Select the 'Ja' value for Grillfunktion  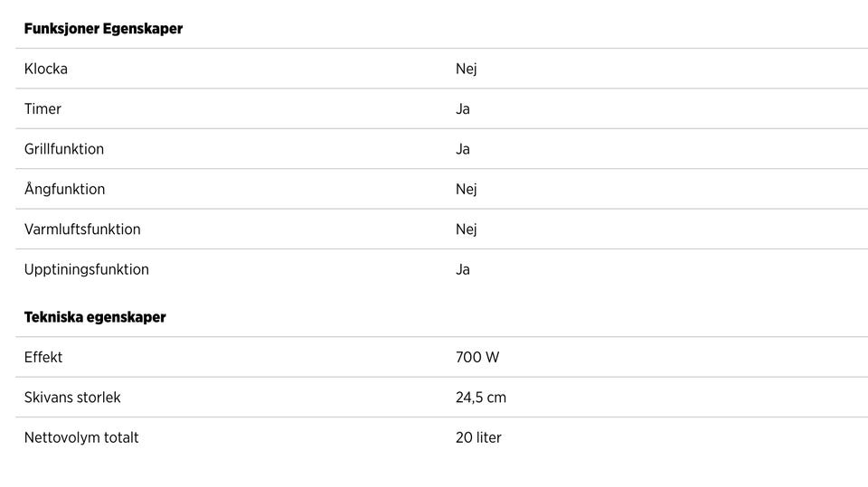(463, 149)
